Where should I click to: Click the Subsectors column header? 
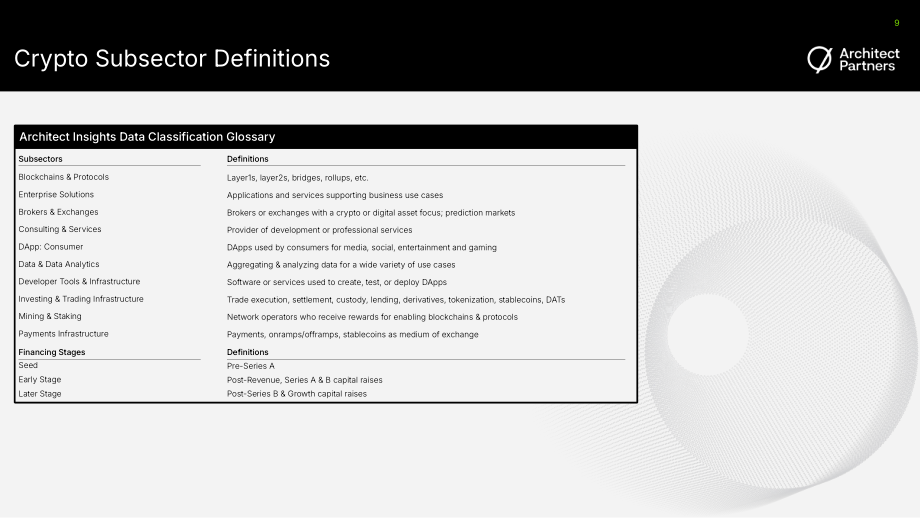pyautogui.click(x=40, y=159)
